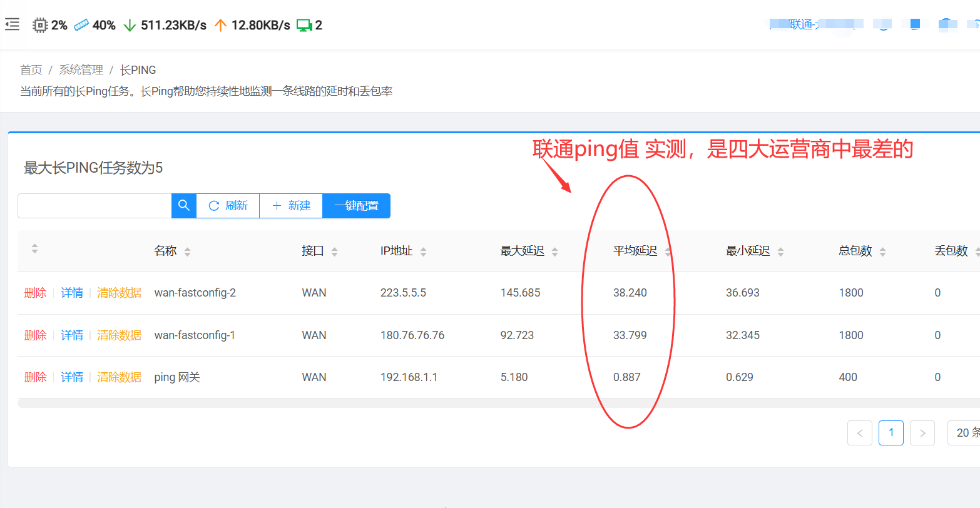The width and height of the screenshot is (980, 508).
Task: Sort by 丢包数 column arrows
Action: pos(977,251)
